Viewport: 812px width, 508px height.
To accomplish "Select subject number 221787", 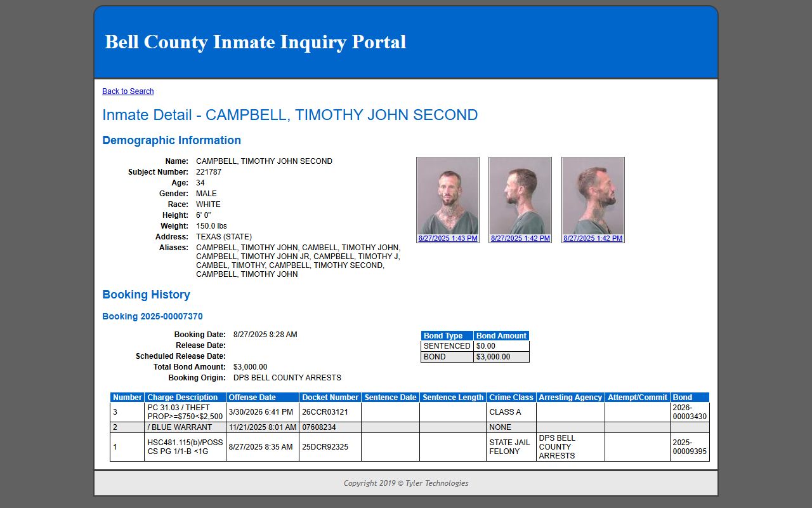I will pos(209,172).
